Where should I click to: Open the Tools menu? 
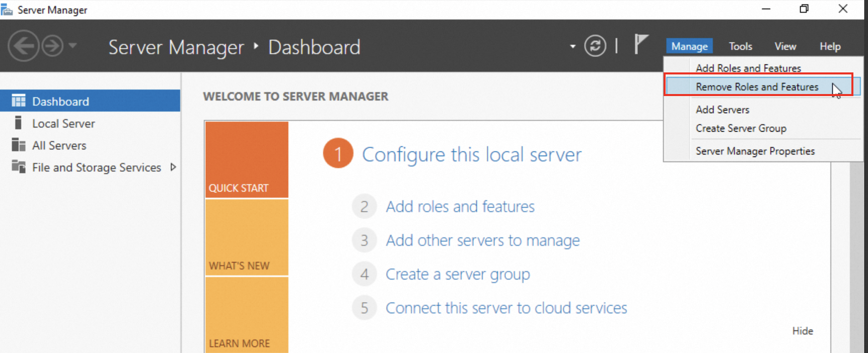click(740, 46)
